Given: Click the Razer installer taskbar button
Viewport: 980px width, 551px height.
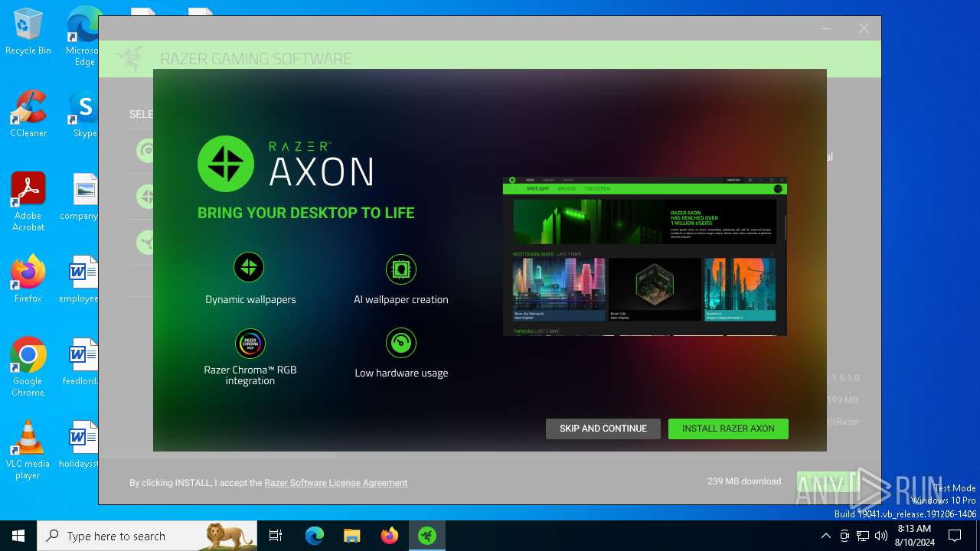Looking at the screenshot, I should click(426, 536).
